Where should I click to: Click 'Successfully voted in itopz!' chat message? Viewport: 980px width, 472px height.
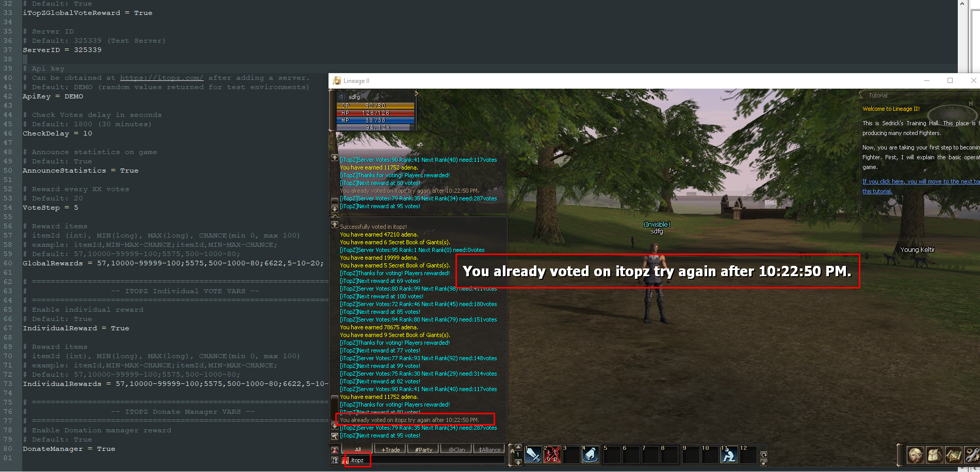(x=373, y=227)
